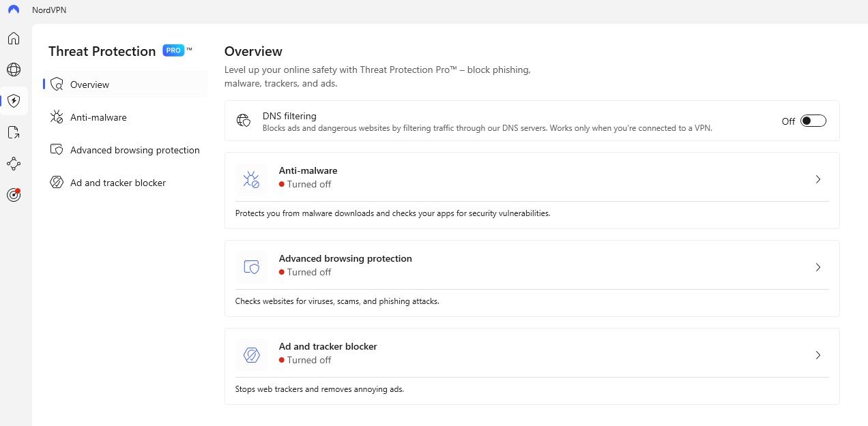
Task: Open the file sharing sidebar icon
Action: pos(14,132)
